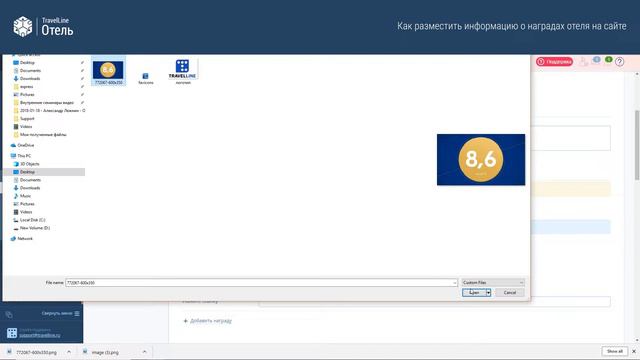Click Show all downloads
640x360 pixels.
pos(614,351)
